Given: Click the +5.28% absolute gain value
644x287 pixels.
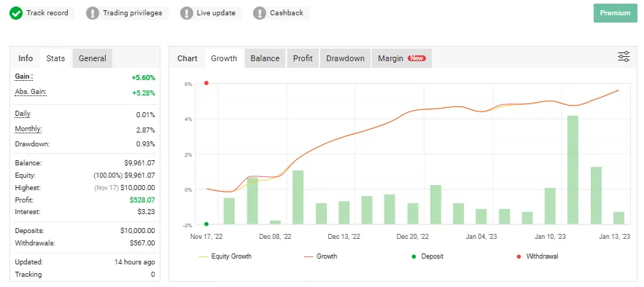Looking at the screenshot, I should 144,93.
